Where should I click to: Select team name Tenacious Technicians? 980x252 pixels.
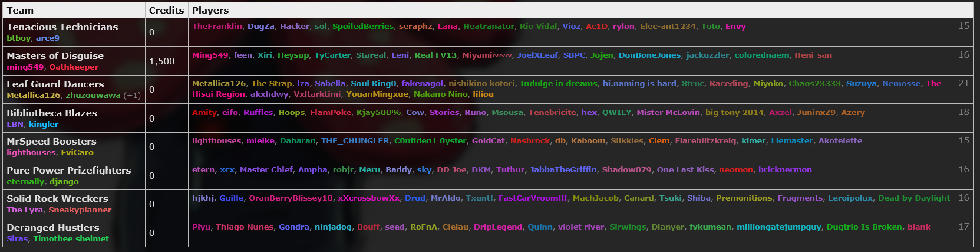62,27
